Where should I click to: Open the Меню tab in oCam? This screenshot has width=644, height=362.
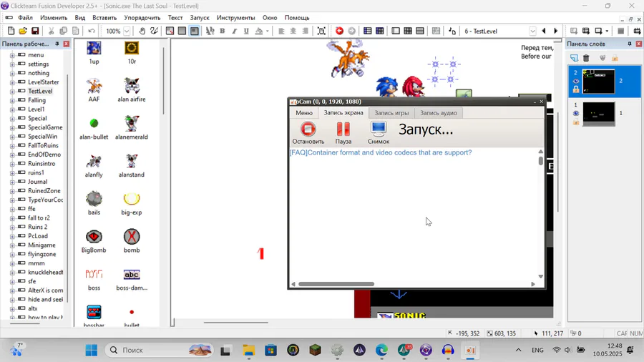point(304,113)
